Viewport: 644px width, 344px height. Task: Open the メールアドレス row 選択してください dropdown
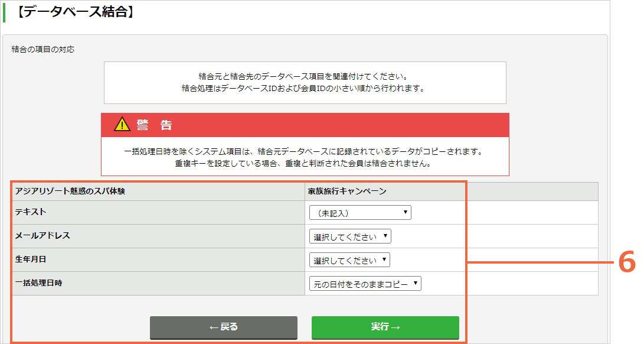click(350, 236)
